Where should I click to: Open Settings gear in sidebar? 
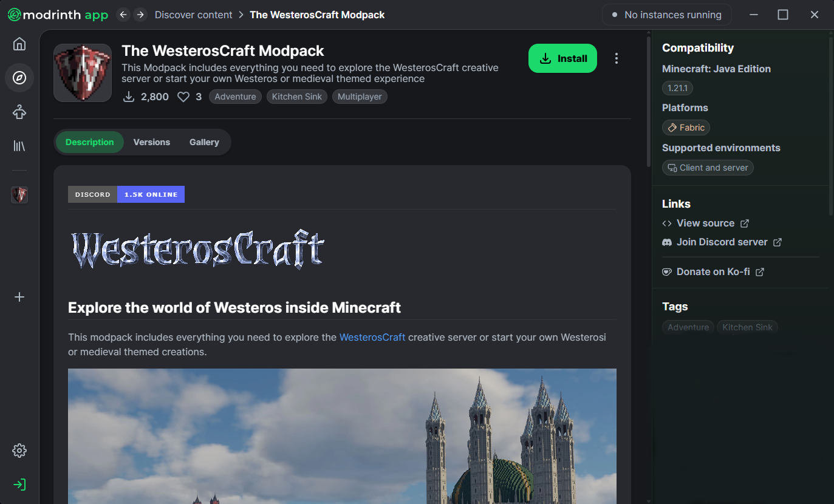[19, 451]
